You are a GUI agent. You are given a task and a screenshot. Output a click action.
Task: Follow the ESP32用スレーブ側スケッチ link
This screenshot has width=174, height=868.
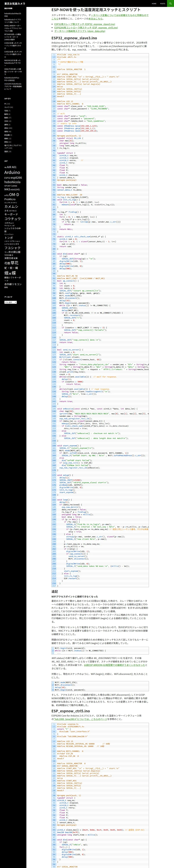(85, 24)
